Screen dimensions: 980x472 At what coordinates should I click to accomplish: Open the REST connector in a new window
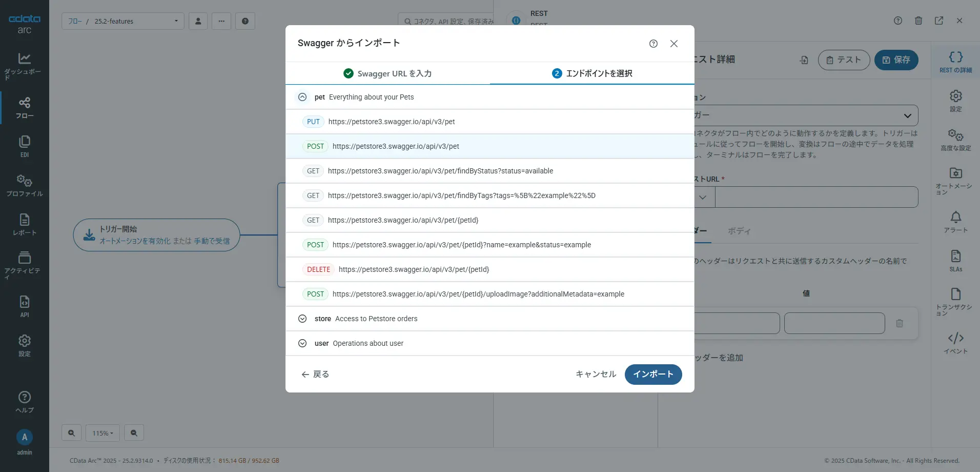(x=939, y=21)
